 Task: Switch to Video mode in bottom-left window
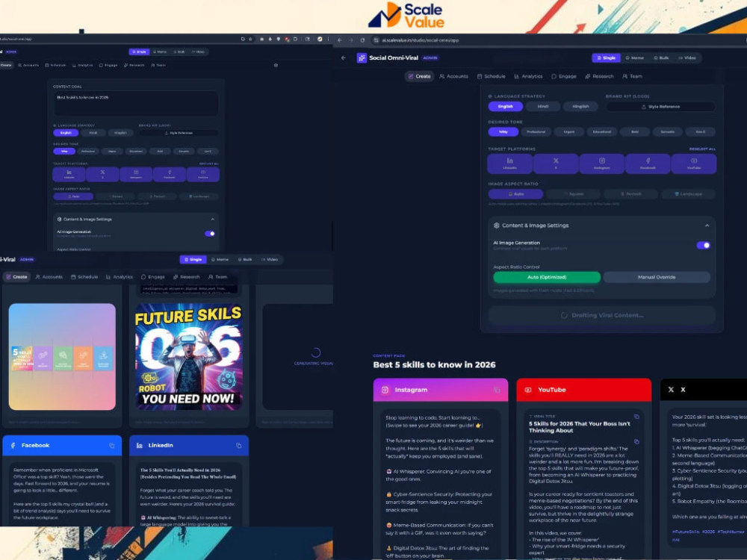click(x=269, y=260)
